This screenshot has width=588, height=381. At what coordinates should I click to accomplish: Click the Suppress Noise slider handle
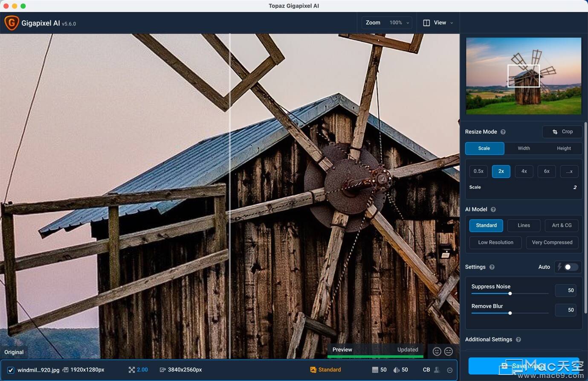tap(510, 294)
